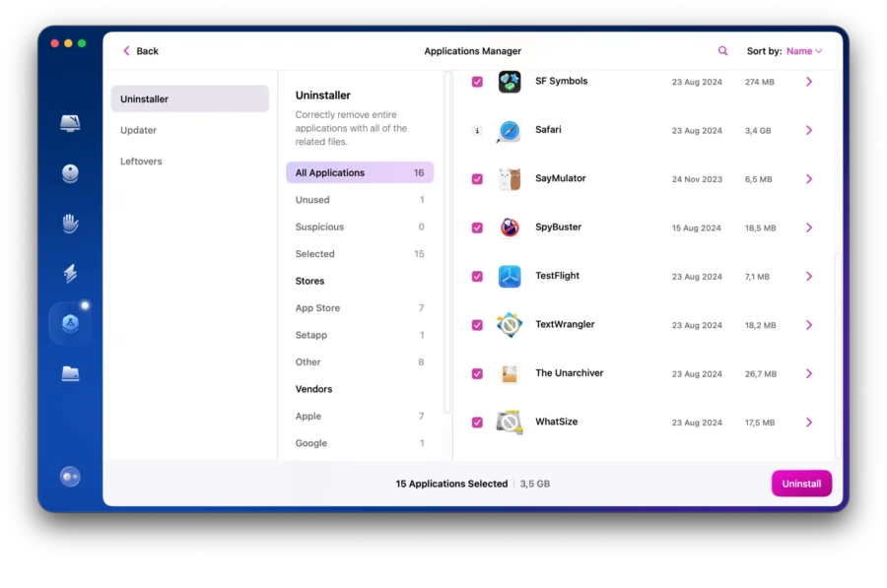Expand SayMulator details chevron
The image size is (887, 588).
tap(809, 179)
